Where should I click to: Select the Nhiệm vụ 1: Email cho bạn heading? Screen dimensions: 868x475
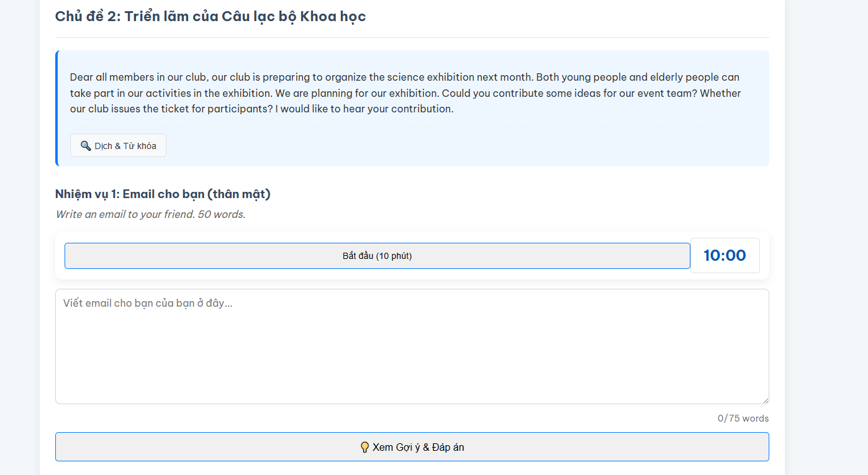click(163, 194)
